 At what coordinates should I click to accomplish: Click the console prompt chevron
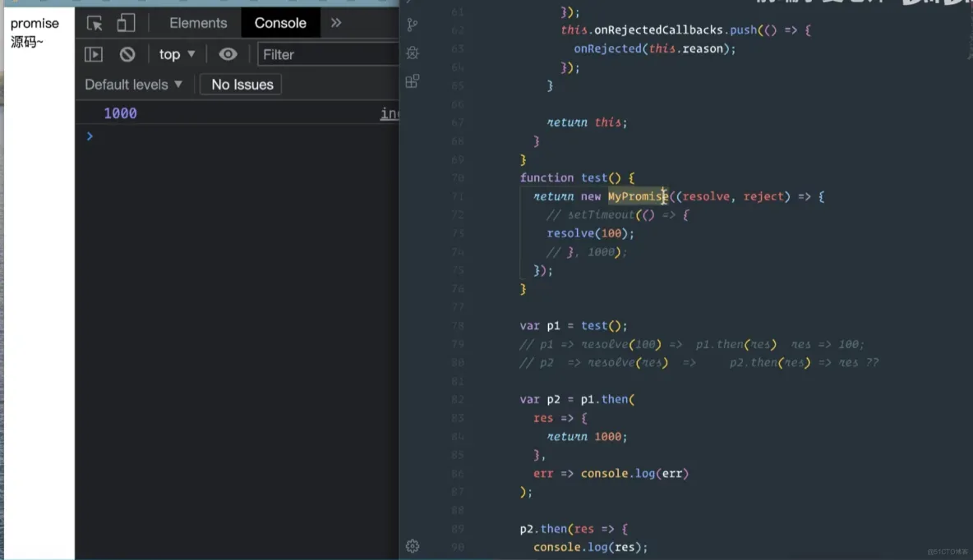coord(90,135)
